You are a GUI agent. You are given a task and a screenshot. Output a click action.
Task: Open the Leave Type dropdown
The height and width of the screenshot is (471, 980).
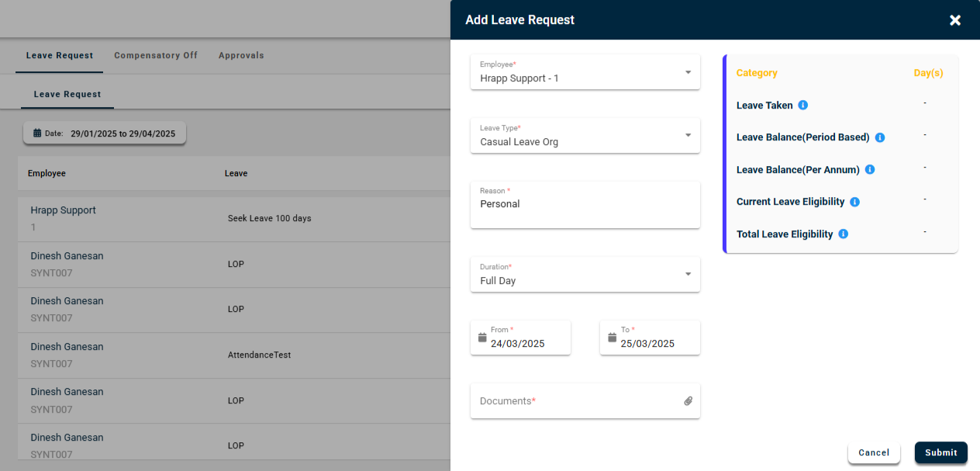pyautogui.click(x=688, y=135)
